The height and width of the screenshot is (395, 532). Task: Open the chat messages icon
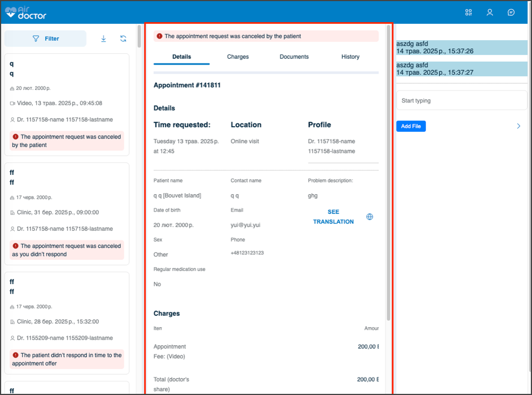coord(511,12)
